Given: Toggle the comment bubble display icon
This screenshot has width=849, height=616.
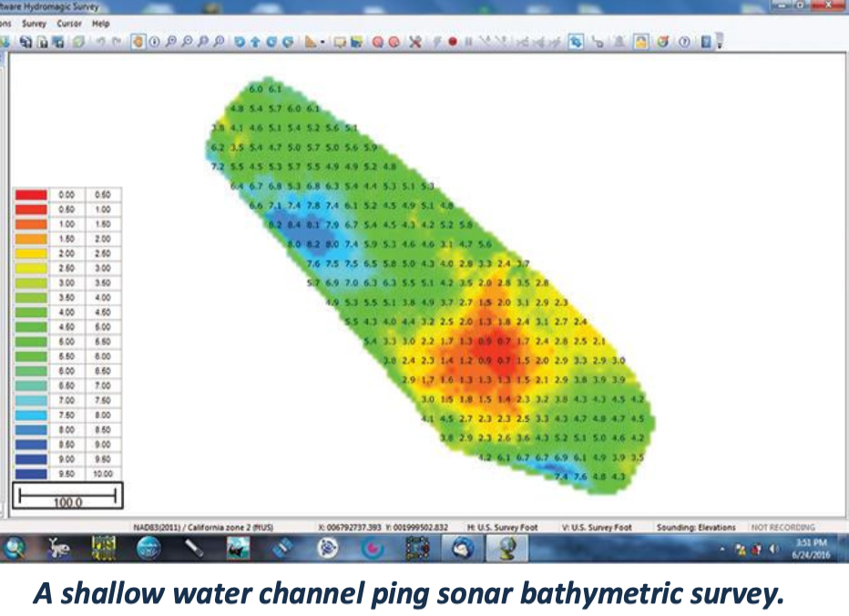Looking at the screenshot, I should tap(339, 42).
